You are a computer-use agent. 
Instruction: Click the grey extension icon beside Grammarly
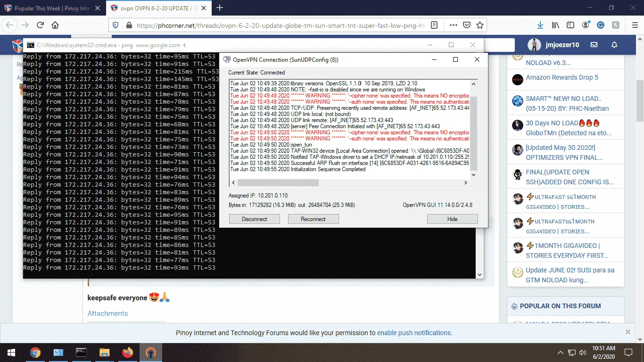(x=616, y=25)
